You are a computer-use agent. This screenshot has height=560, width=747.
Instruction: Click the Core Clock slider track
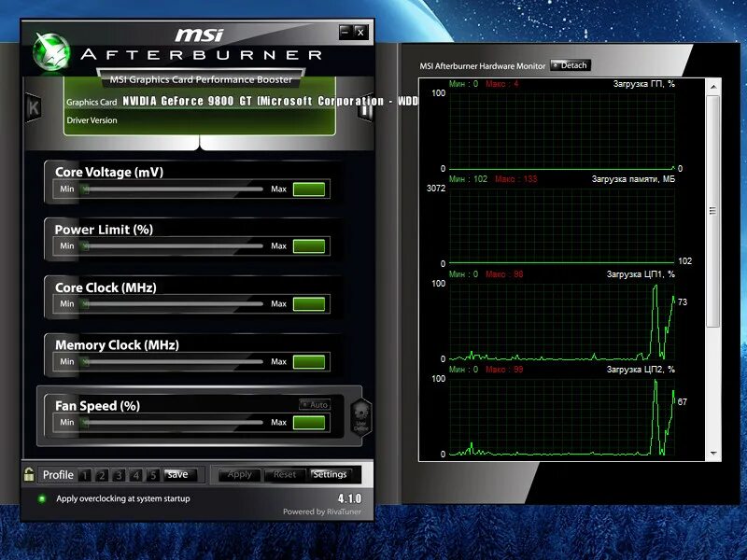pyautogui.click(x=172, y=304)
